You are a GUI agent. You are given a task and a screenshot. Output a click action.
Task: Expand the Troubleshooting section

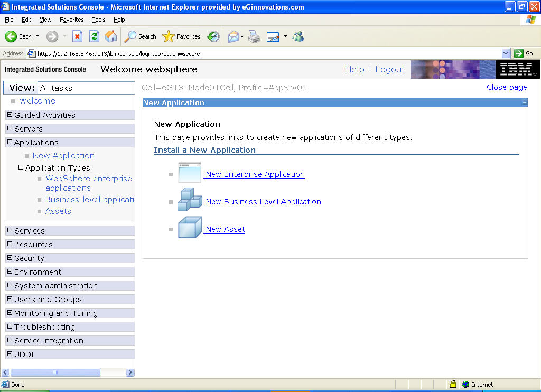click(10, 326)
